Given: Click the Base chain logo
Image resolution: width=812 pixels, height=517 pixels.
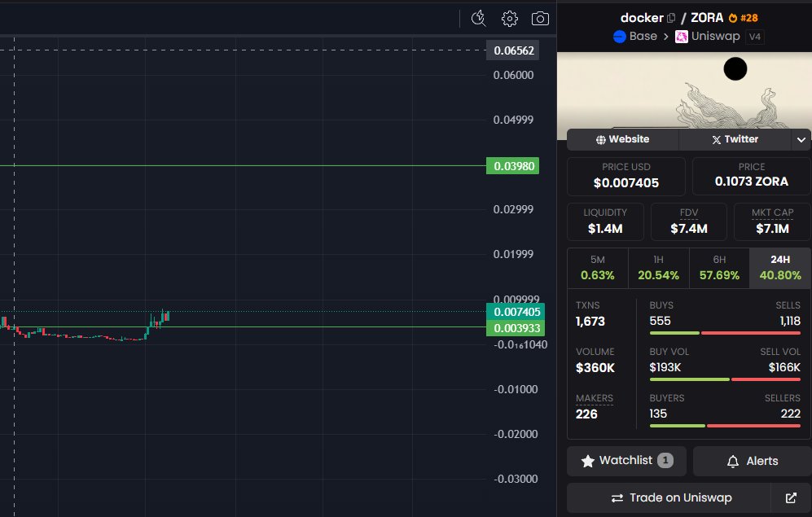Looking at the screenshot, I should coord(619,37).
